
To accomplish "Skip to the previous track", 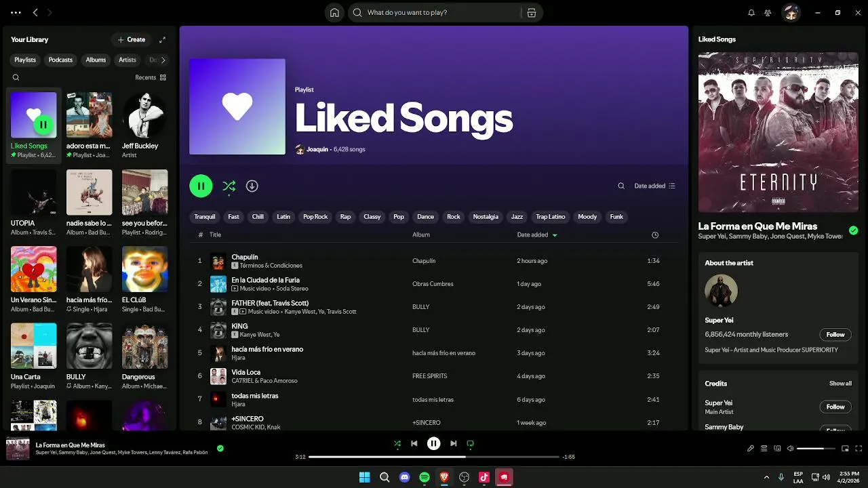I will (414, 443).
